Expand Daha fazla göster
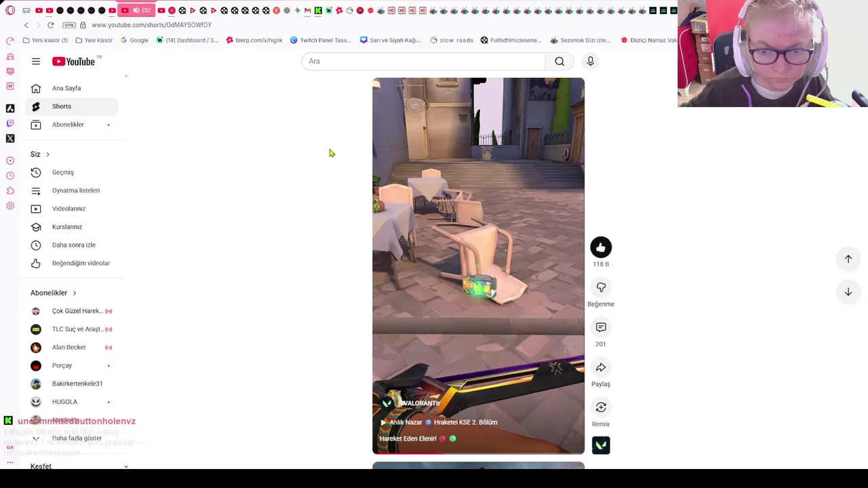This screenshot has height=488, width=868. pyautogui.click(x=71, y=439)
